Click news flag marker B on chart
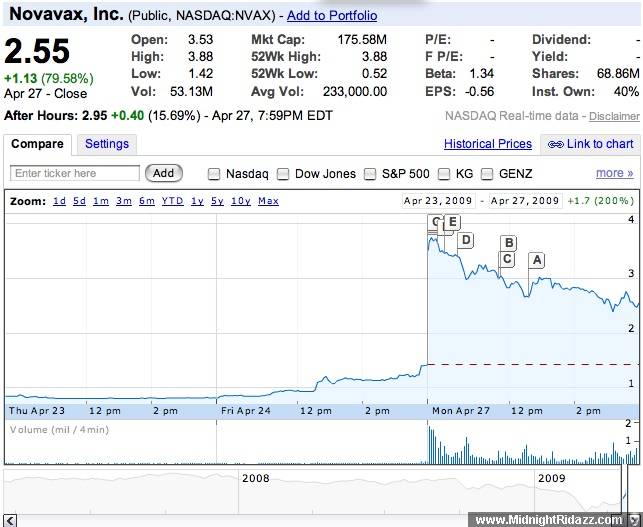 (x=508, y=243)
